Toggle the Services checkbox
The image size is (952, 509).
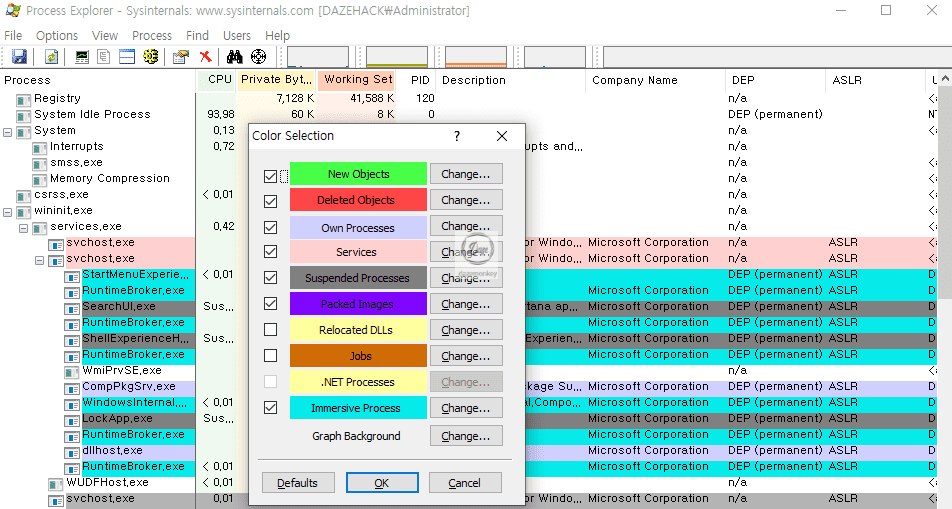pyautogui.click(x=271, y=251)
